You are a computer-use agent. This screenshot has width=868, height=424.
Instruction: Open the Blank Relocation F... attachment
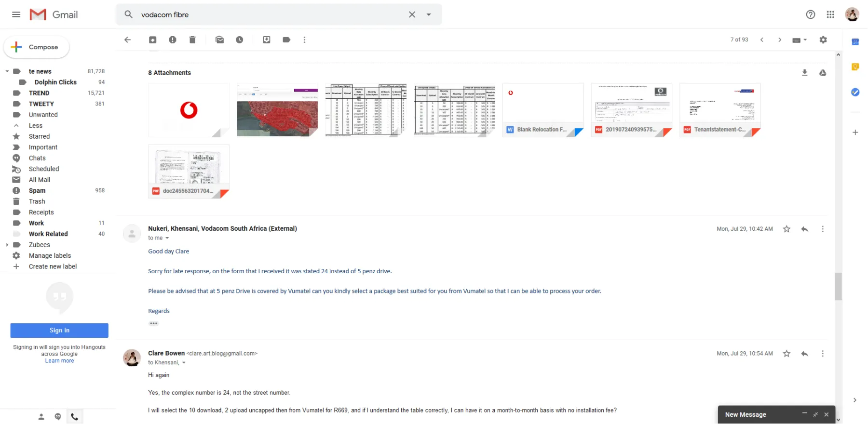543,110
